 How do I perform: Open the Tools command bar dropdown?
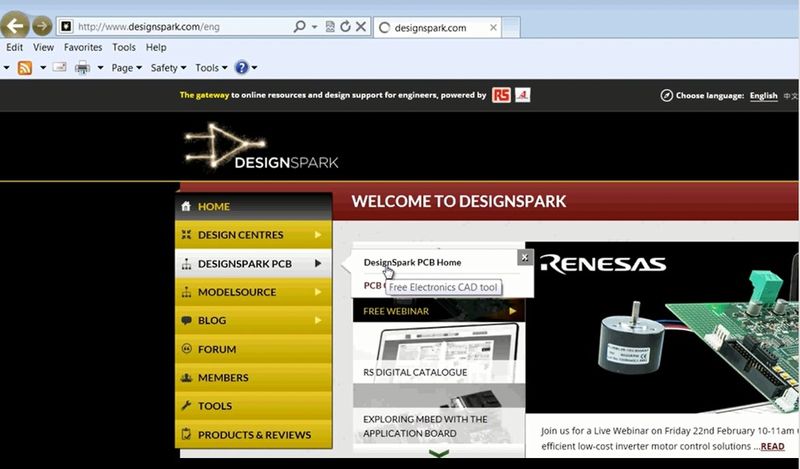[211, 68]
